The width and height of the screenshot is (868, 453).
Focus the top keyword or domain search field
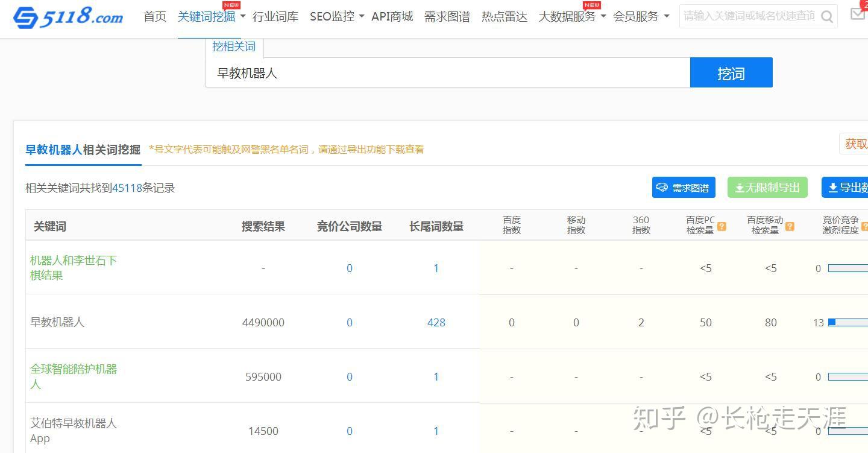[x=749, y=16]
